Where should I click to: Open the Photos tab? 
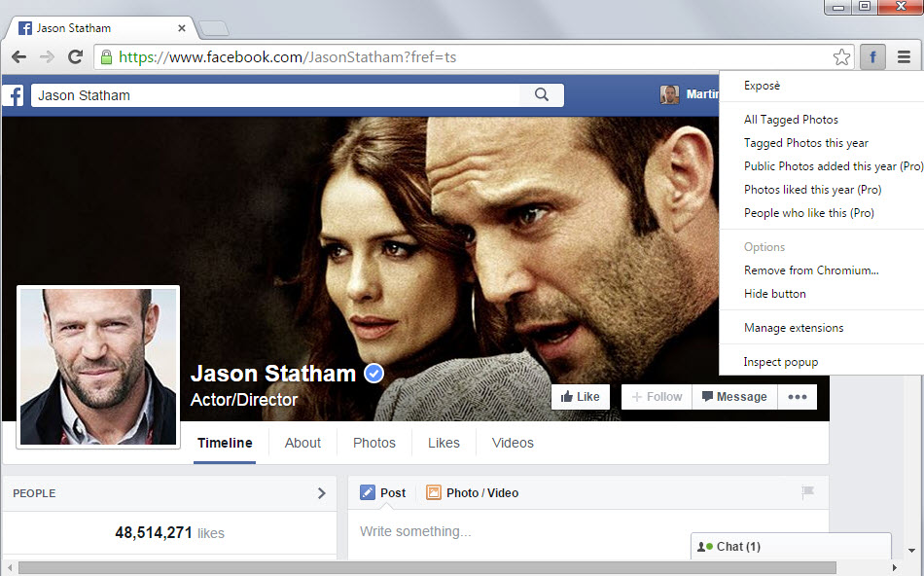tap(374, 443)
